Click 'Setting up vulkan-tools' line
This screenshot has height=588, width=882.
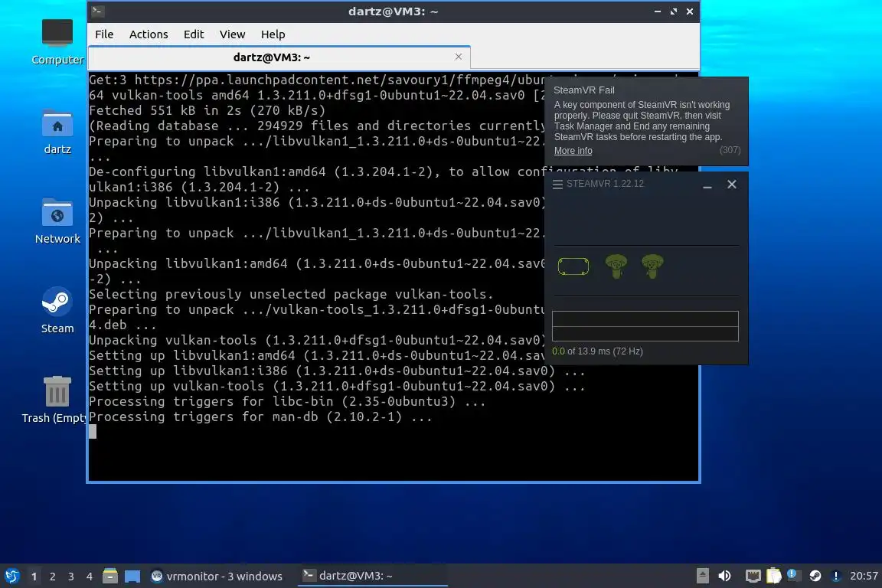click(x=337, y=386)
